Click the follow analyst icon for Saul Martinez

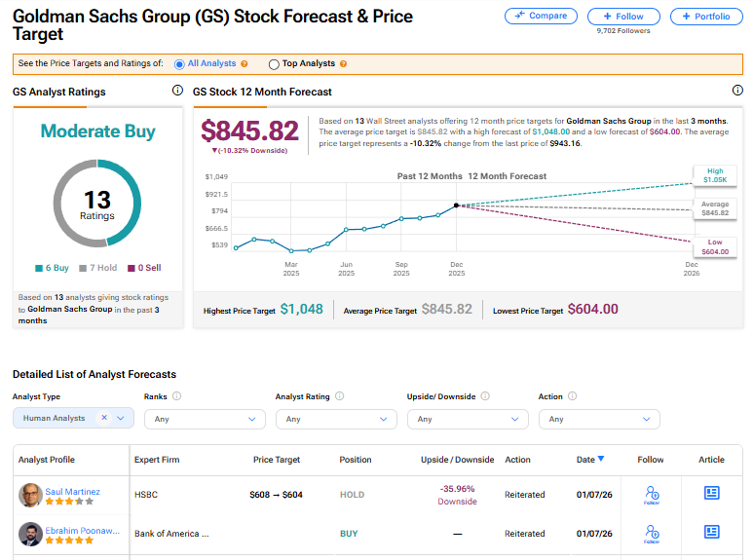coord(651,495)
